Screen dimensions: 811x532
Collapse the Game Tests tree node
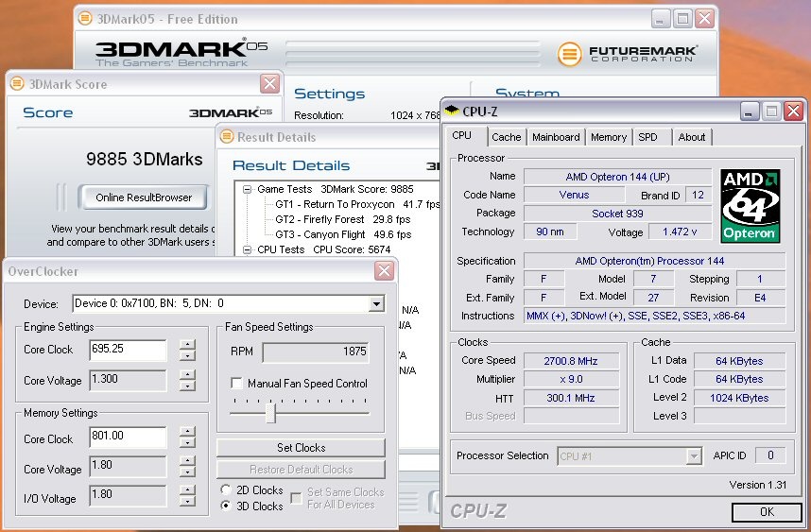point(248,189)
